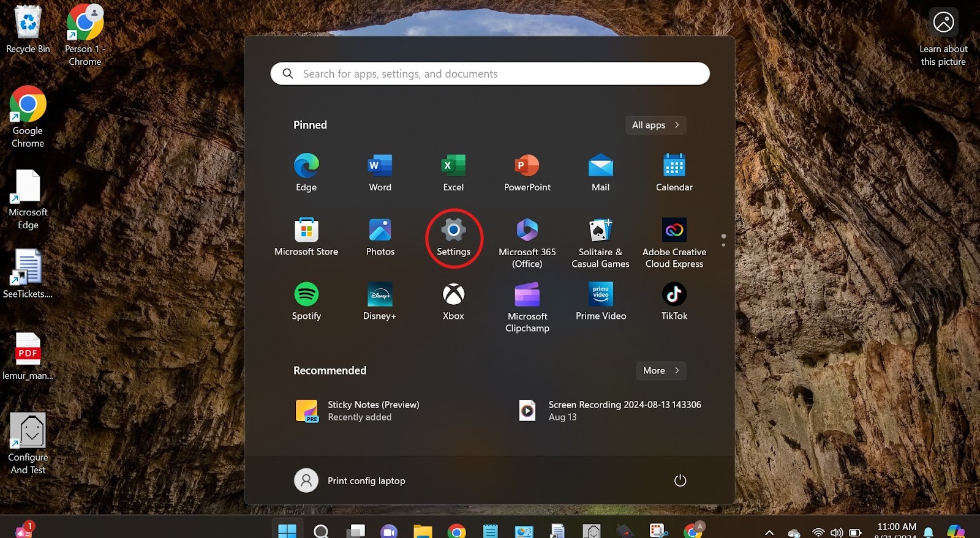980x538 pixels.
Task: Open Prime Video app
Action: tap(601, 301)
